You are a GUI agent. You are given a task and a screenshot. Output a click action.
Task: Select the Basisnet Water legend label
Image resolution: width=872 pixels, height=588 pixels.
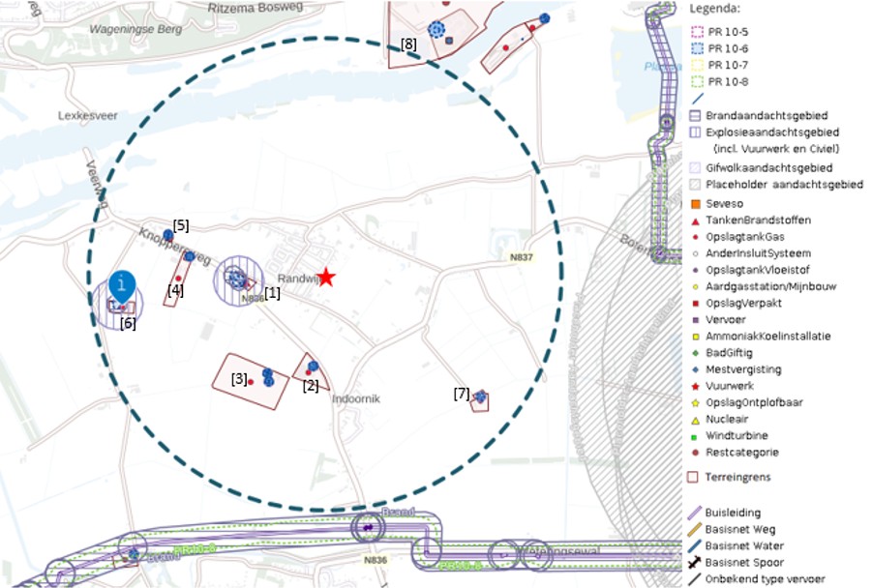point(744,546)
